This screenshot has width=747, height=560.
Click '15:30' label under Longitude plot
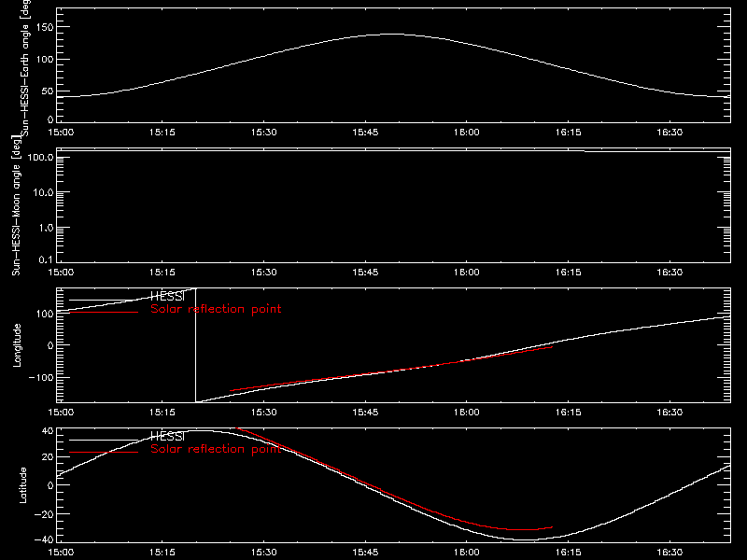(x=264, y=413)
